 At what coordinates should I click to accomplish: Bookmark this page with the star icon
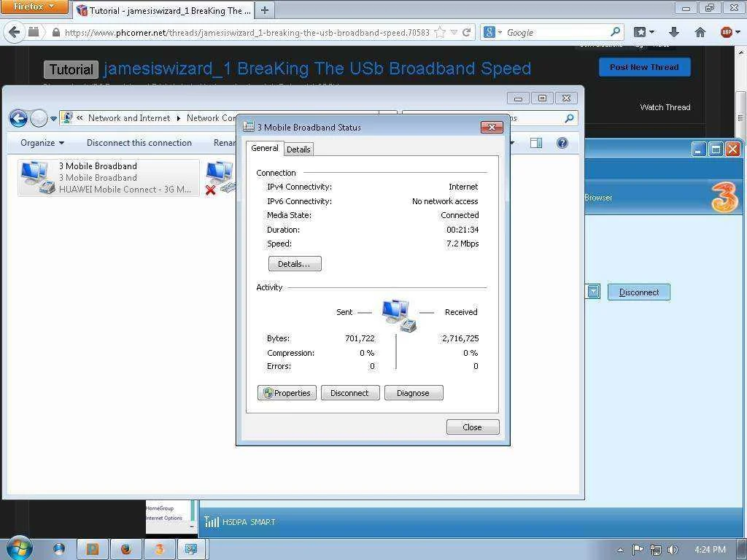tap(440, 32)
